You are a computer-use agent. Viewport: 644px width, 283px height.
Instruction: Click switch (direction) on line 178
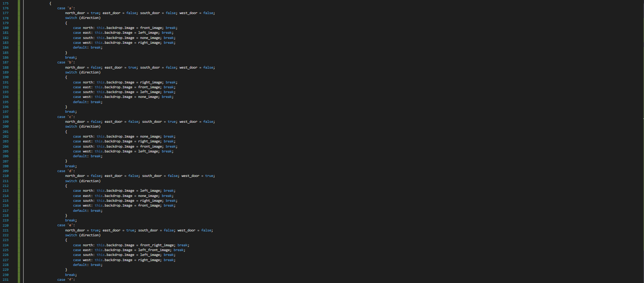coord(83,18)
